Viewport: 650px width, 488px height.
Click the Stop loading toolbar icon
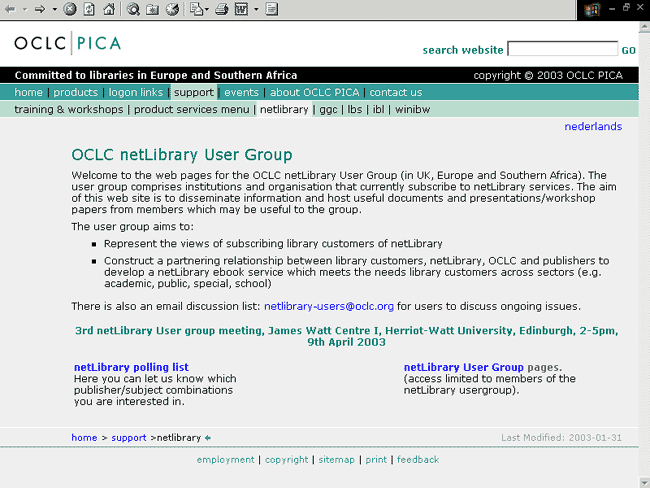pyautogui.click(x=70, y=9)
